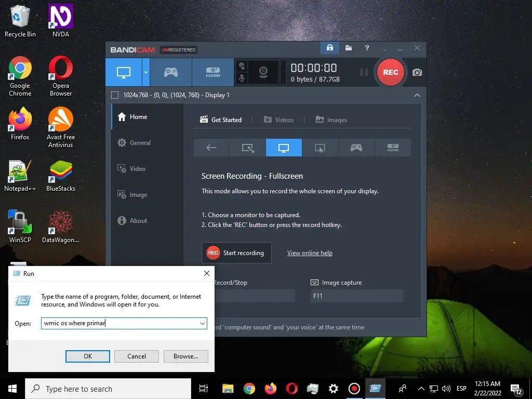Click the back arrow mode button

pyautogui.click(x=211, y=148)
